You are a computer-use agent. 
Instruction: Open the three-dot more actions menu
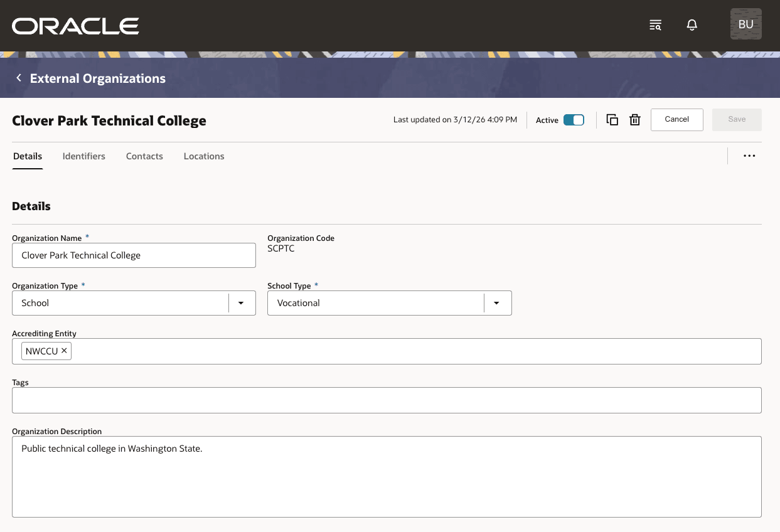pos(749,156)
